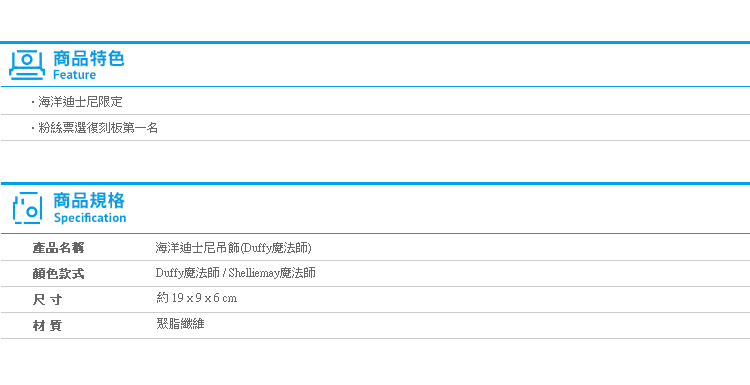Click the blue divider above 商品特色
This screenshot has width=750, height=385.
click(x=375, y=43)
